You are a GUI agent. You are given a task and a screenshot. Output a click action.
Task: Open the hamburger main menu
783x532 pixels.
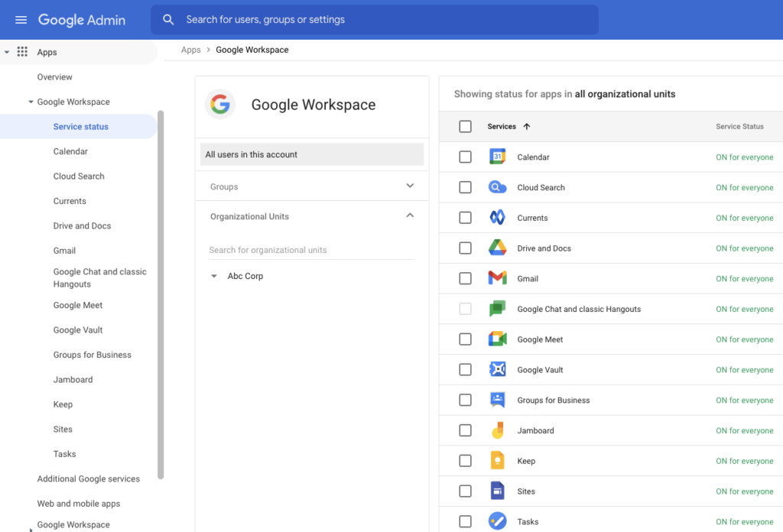point(21,20)
